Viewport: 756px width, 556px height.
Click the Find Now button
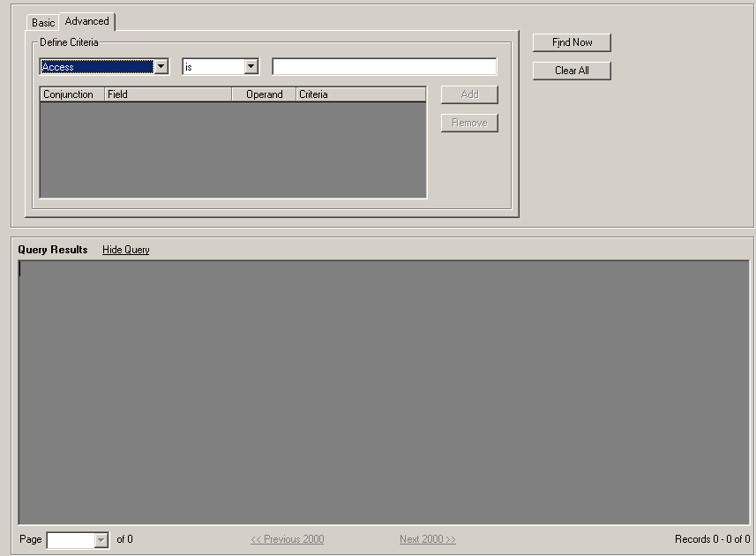click(x=572, y=42)
